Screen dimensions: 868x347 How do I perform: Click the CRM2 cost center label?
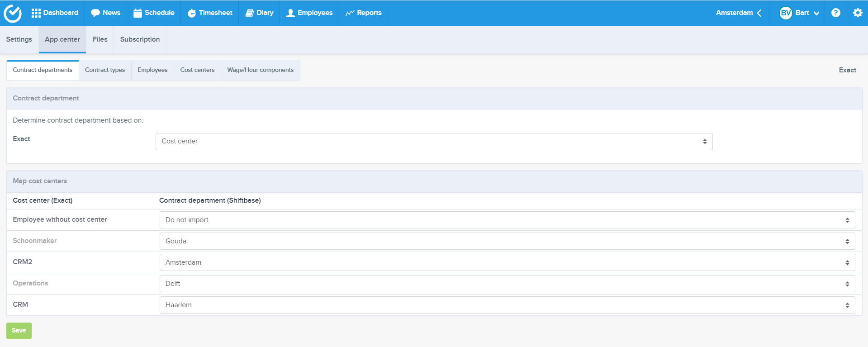pyautogui.click(x=23, y=262)
